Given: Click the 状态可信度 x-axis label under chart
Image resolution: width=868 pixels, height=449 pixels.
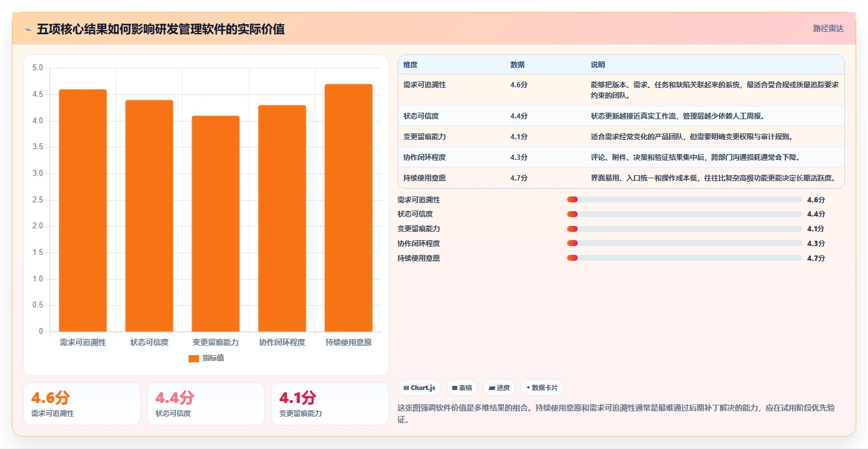Looking at the screenshot, I should [x=149, y=342].
